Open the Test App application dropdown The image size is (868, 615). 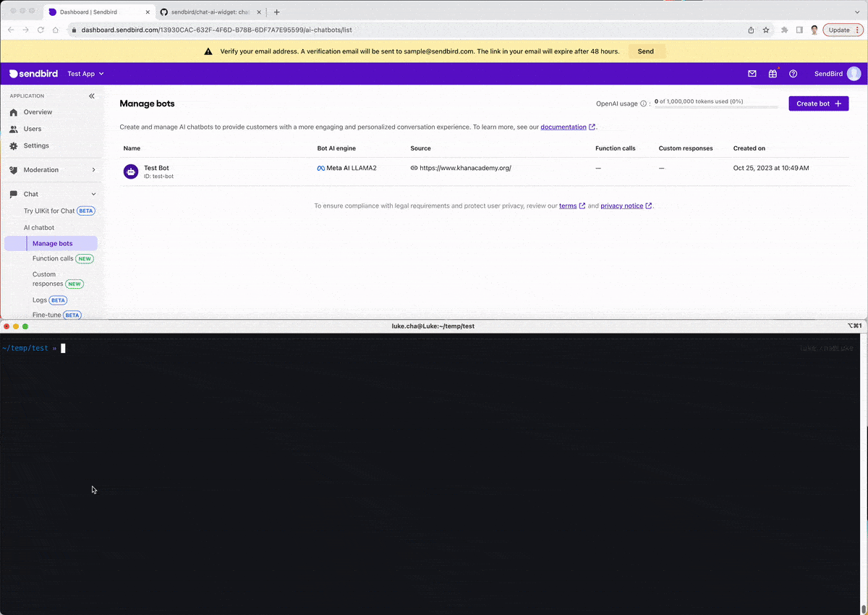(86, 74)
